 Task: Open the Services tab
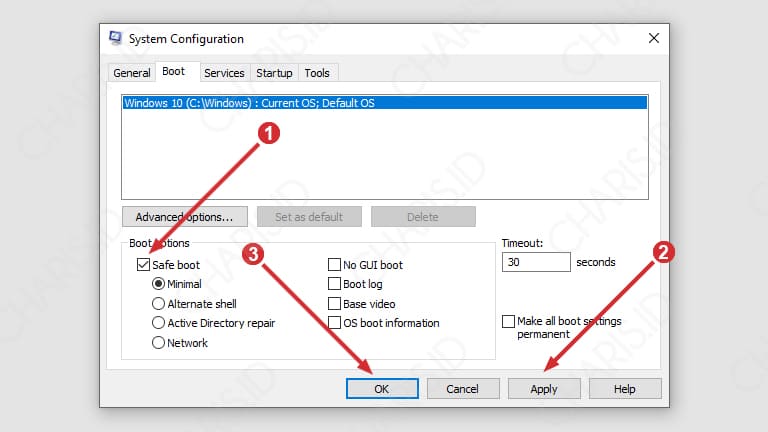point(224,73)
